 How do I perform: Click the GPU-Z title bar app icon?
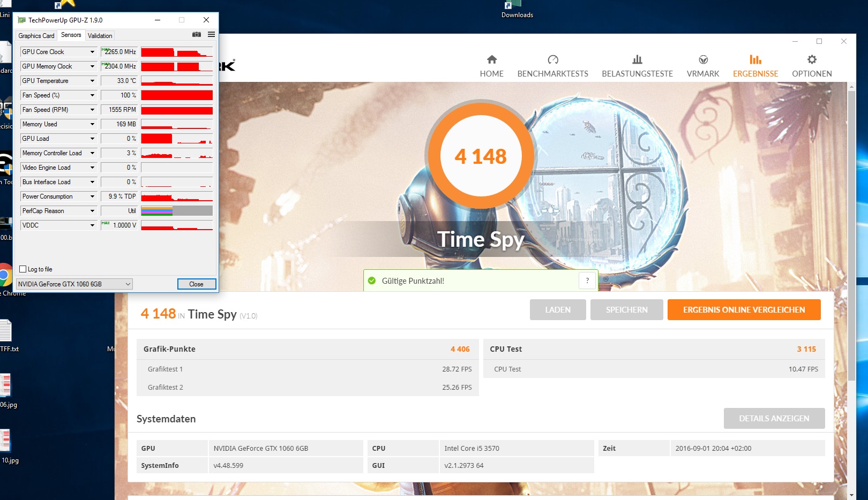pos(22,20)
